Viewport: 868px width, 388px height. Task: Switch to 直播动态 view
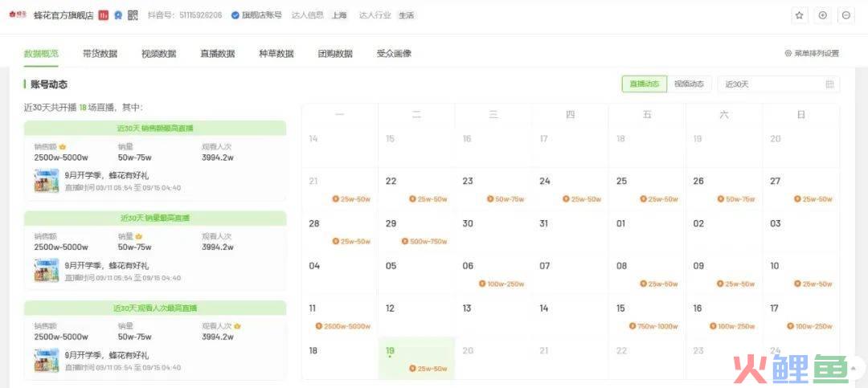(x=645, y=84)
